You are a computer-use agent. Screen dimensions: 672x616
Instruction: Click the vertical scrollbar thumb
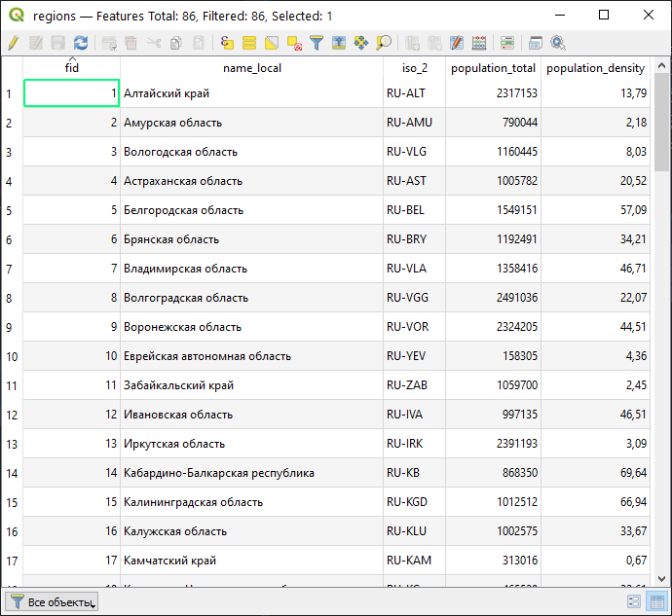click(x=662, y=122)
